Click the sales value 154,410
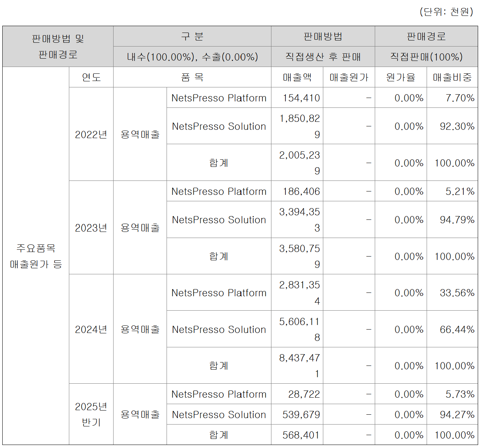This screenshot has height=448, width=480. click(x=297, y=98)
